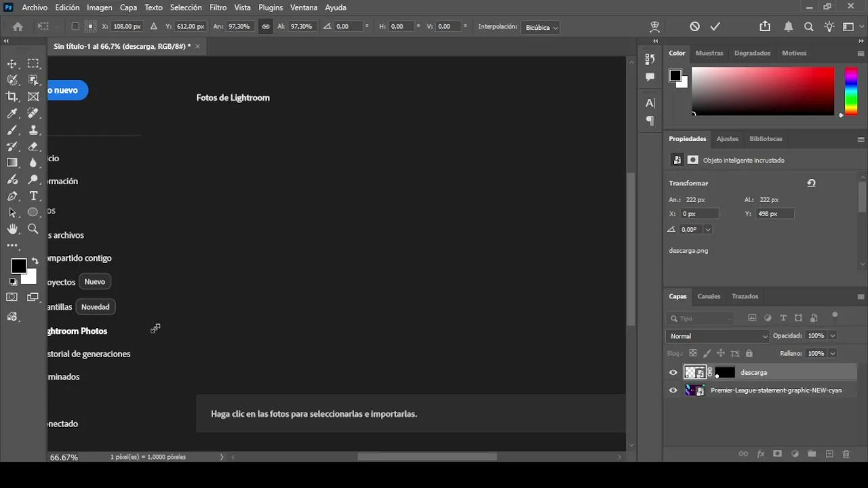This screenshot has height=488, width=868.
Task: Select the Brush tool
Action: pyautogui.click(x=12, y=130)
